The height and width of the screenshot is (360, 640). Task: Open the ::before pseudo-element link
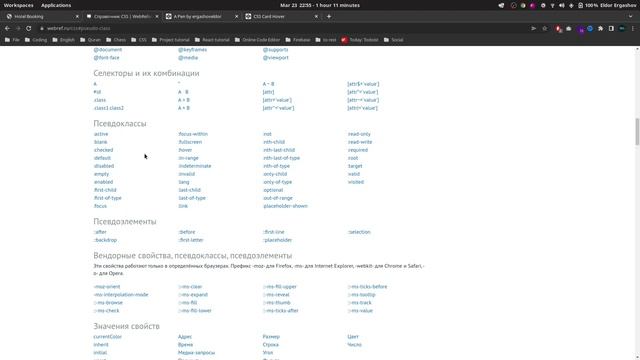click(x=187, y=232)
